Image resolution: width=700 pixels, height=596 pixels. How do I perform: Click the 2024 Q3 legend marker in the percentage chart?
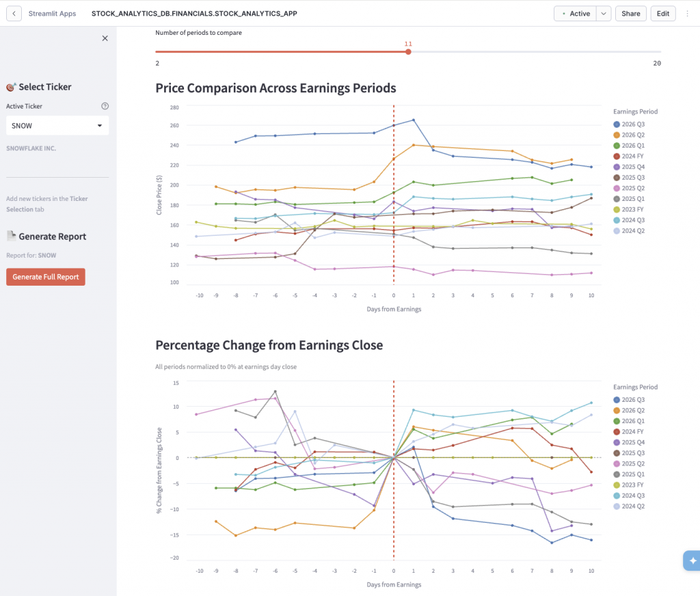click(x=617, y=496)
